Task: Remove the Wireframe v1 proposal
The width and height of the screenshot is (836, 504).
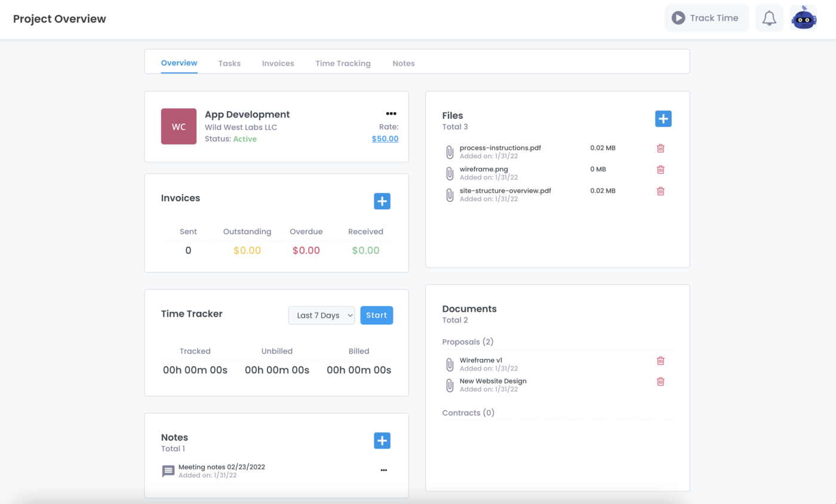Action: [x=660, y=361]
